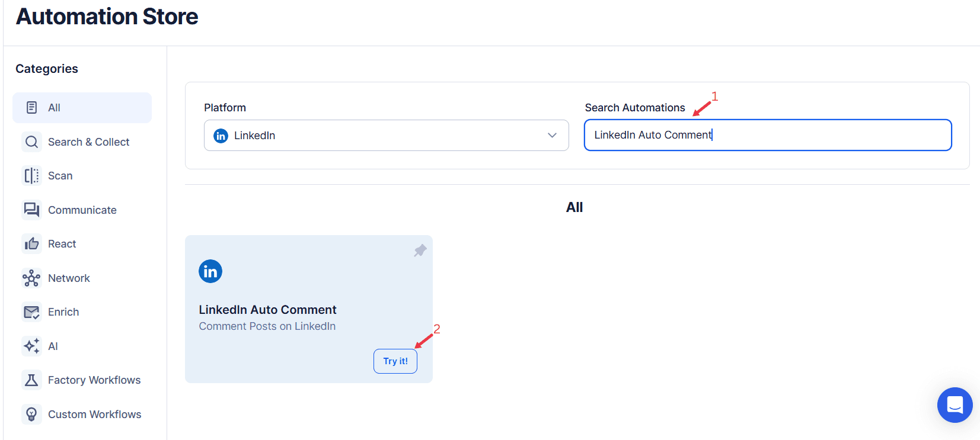Toggle the pin on the LinkedIn Auto Comment card
The height and width of the screenshot is (440, 980).
(x=420, y=250)
